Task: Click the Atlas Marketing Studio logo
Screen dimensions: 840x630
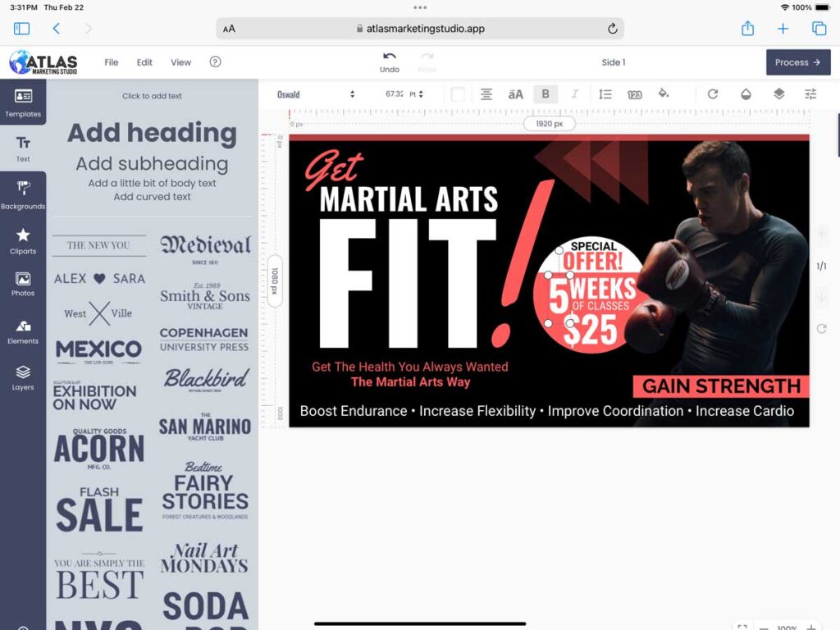Action: click(43, 62)
